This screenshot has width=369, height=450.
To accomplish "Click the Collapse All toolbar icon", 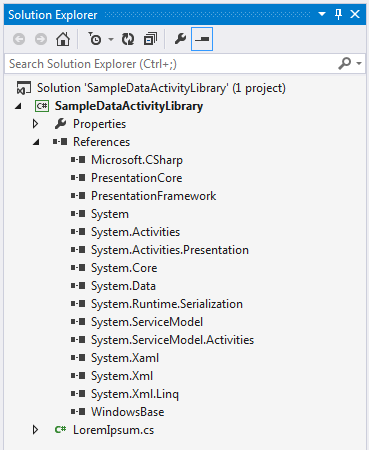I will tap(150, 39).
